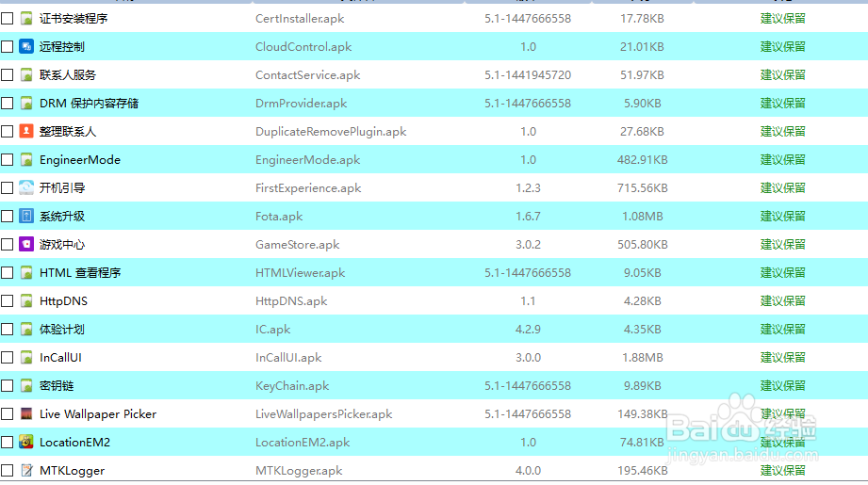Image resolution: width=868 pixels, height=485 pixels.
Task: Tick the EngineerMode checkbox
Action: click(x=8, y=160)
